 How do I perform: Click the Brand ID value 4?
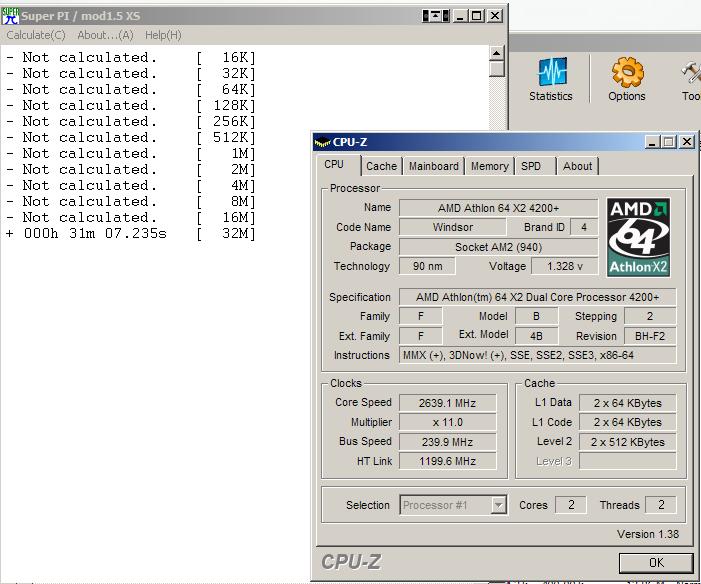tap(584, 227)
